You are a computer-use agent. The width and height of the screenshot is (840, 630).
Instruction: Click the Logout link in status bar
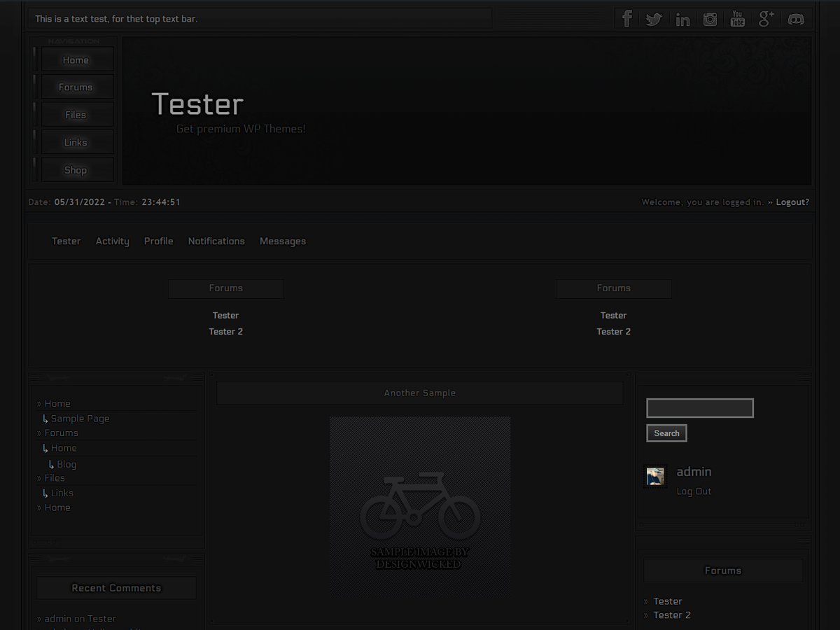coord(792,202)
